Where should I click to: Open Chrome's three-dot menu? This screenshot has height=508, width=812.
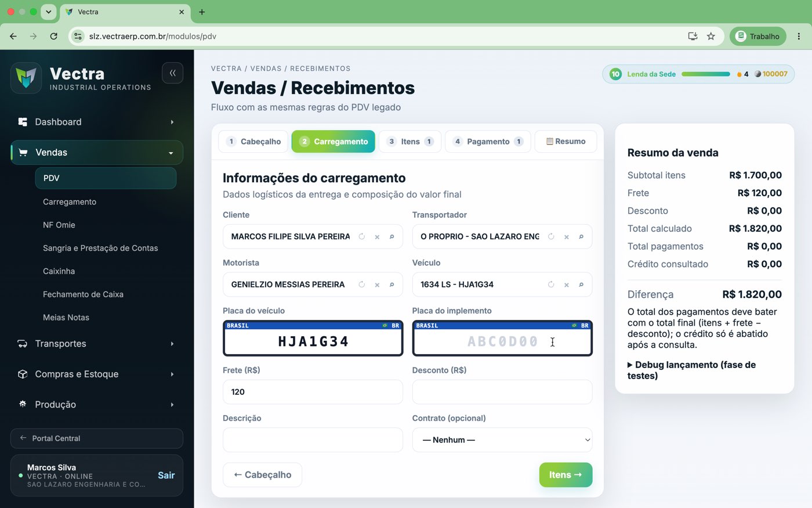[x=799, y=36]
